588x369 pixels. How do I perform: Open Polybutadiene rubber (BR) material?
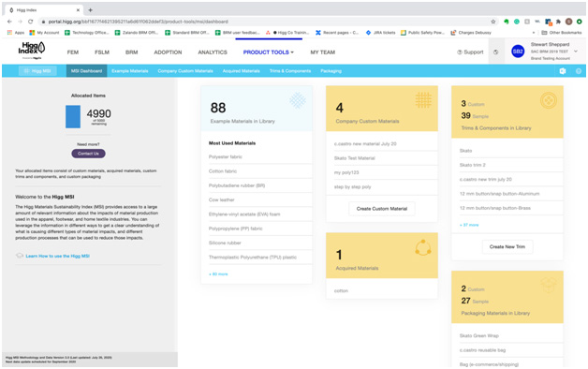[237, 185]
